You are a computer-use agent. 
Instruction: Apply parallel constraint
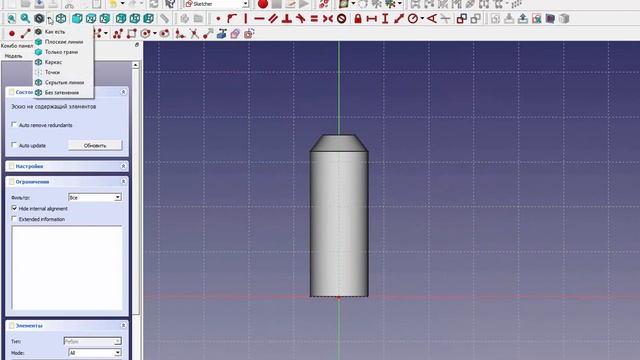tap(273, 18)
